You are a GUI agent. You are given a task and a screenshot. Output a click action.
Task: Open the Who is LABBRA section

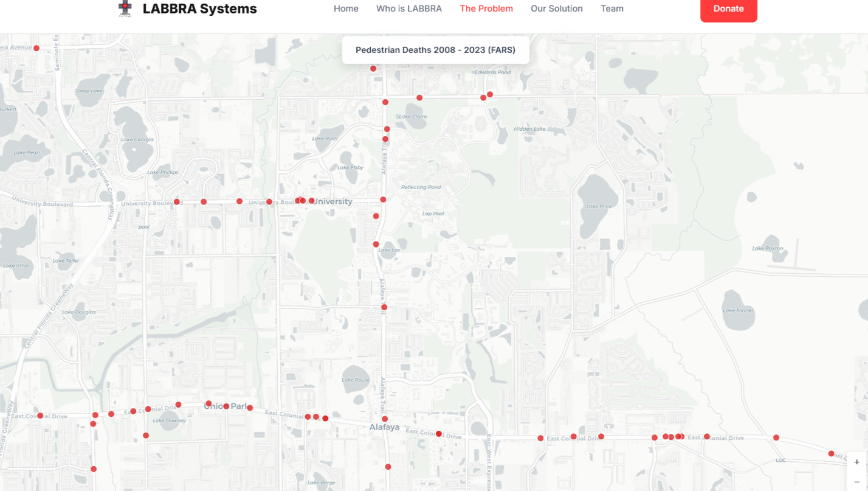408,9
